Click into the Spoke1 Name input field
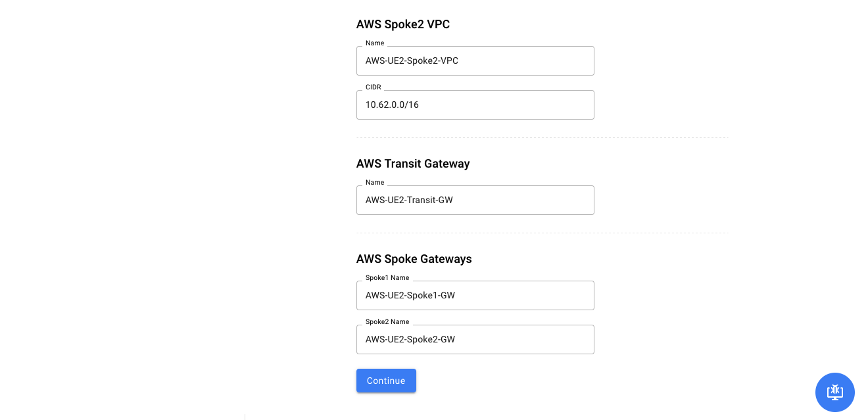Screen dimensions: 868x420 pos(475,295)
